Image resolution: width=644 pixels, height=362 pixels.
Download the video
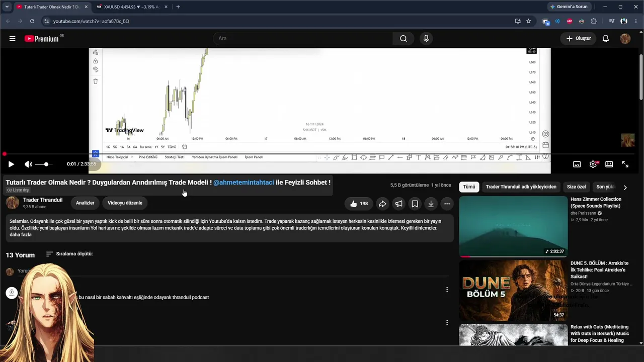431,204
